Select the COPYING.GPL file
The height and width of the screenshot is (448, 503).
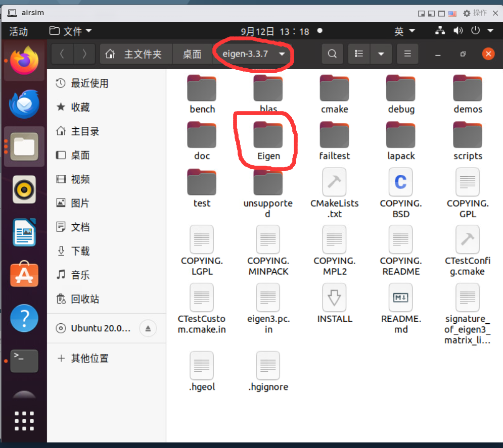(x=468, y=193)
